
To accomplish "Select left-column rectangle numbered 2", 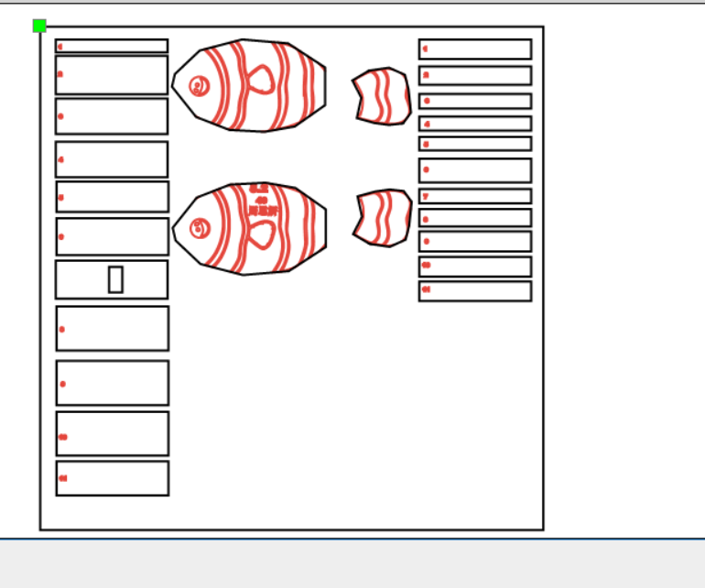I will click(x=112, y=75).
